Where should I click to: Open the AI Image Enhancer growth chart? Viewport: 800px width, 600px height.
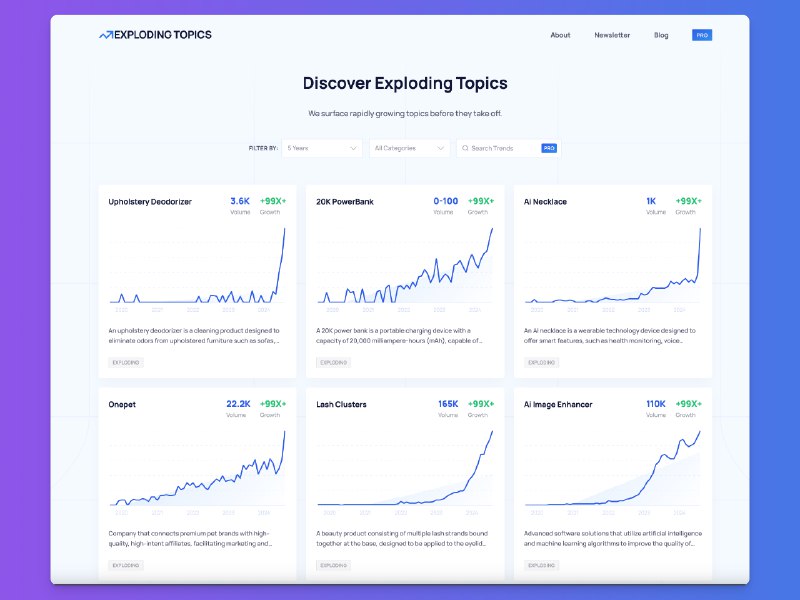(x=613, y=468)
